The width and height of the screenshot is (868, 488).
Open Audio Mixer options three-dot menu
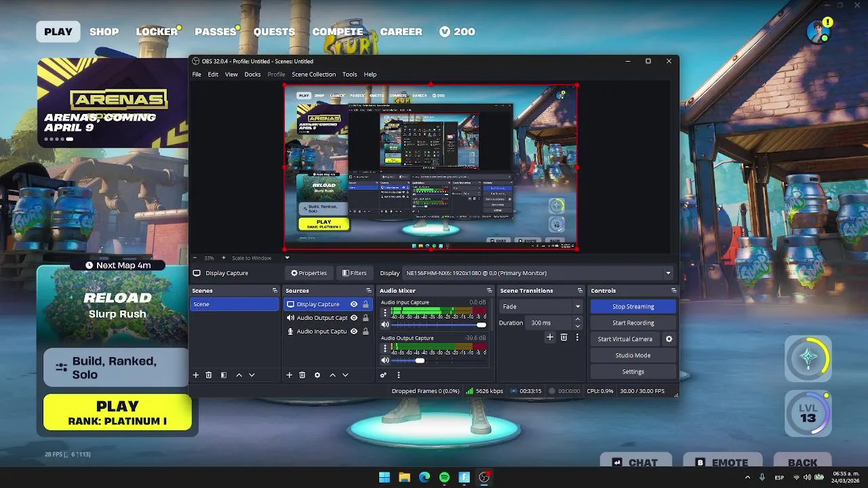pos(399,375)
